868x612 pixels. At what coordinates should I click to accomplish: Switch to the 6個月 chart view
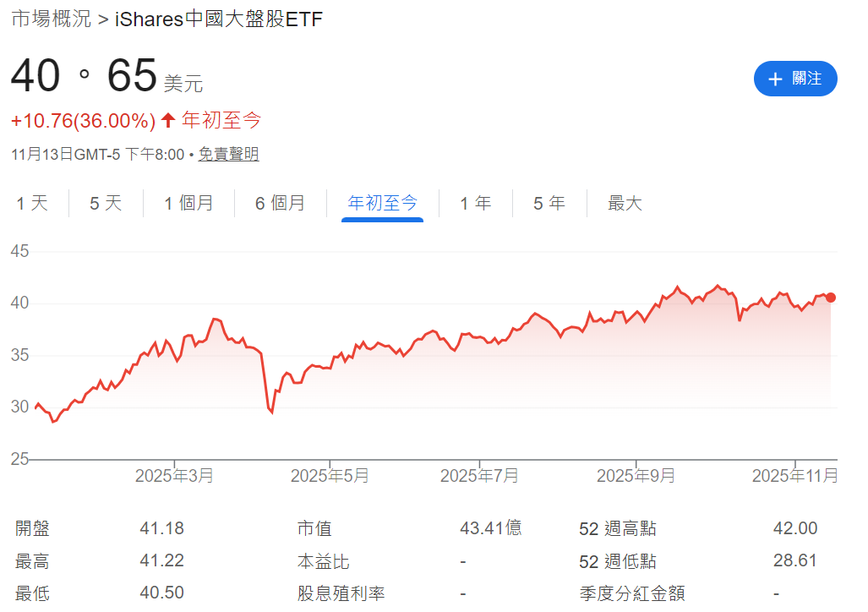click(281, 203)
